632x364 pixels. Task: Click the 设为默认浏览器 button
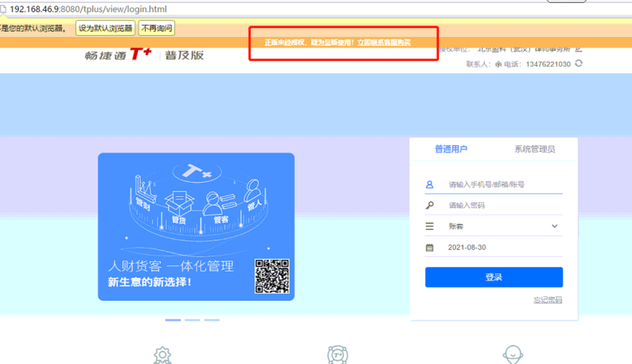tap(106, 28)
